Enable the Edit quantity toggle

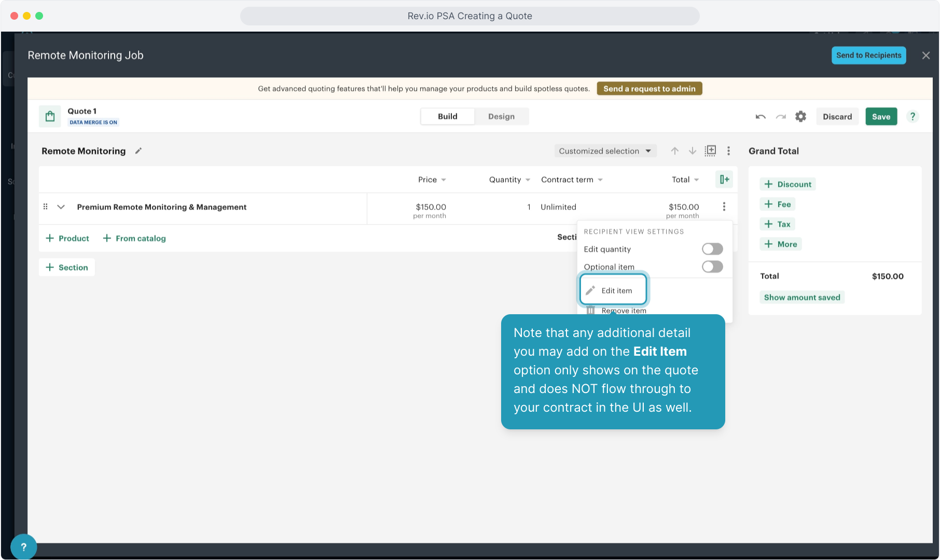712,249
